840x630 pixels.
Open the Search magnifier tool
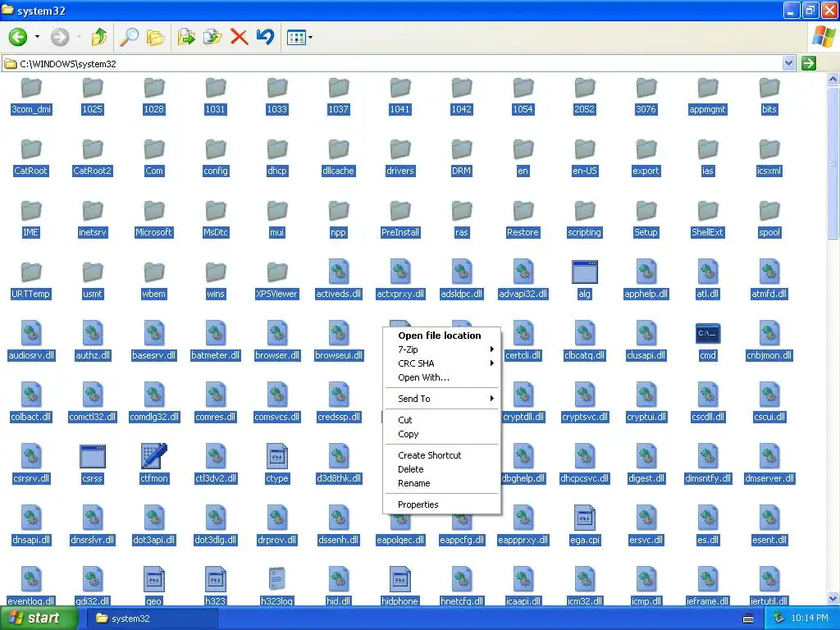(x=129, y=37)
